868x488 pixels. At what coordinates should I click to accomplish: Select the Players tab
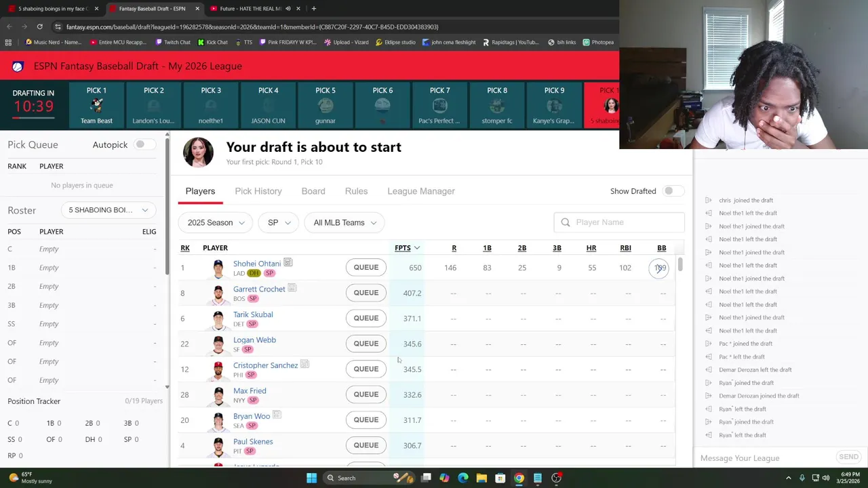(x=200, y=191)
